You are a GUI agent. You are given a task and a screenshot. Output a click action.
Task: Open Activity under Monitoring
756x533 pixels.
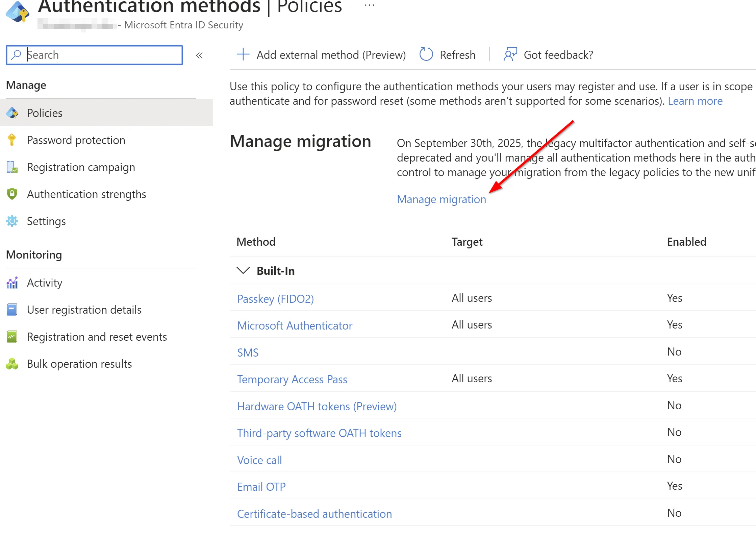[45, 283]
